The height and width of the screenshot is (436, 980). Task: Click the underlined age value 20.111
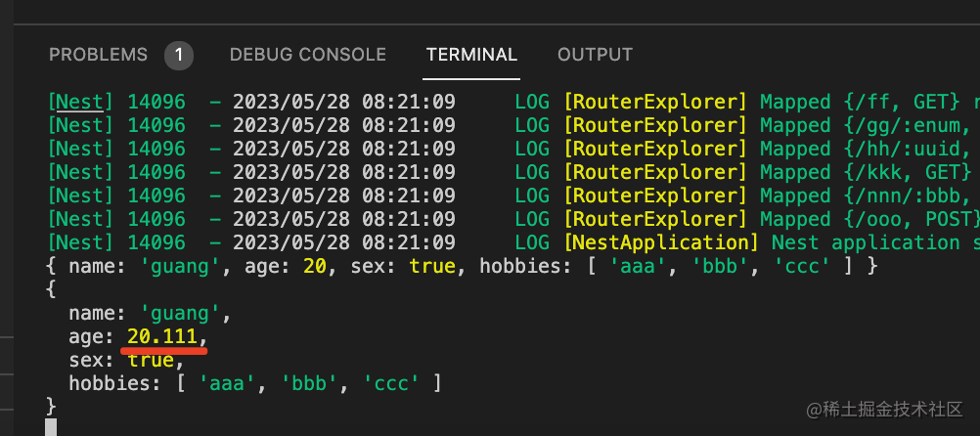pyautogui.click(x=165, y=336)
